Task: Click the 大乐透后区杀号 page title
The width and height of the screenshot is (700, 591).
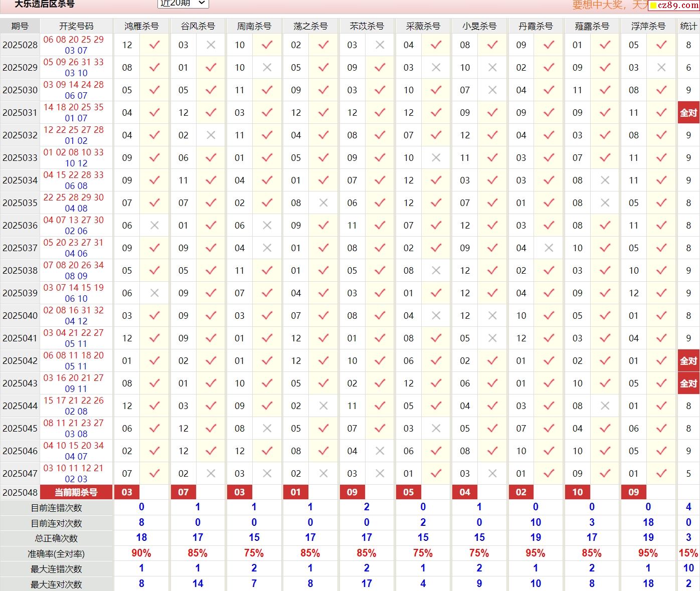Action: 44,4
